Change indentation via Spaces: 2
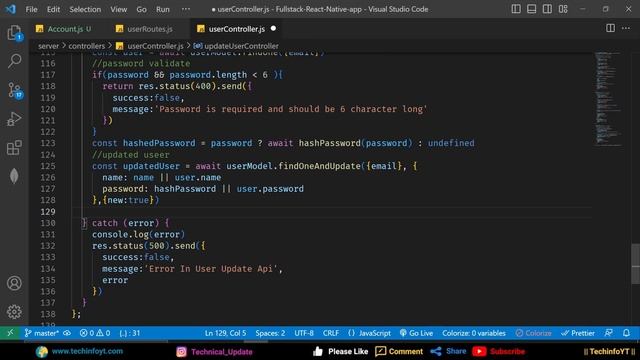 (x=270, y=333)
